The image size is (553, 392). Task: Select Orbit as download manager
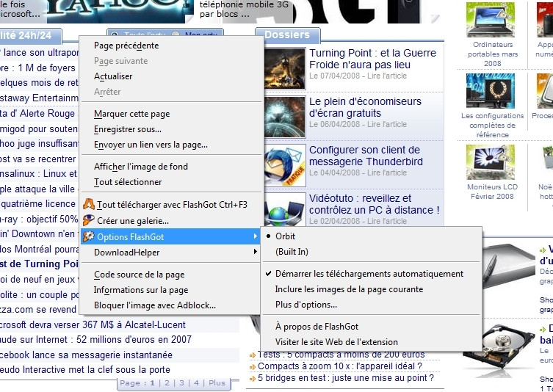pos(286,236)
